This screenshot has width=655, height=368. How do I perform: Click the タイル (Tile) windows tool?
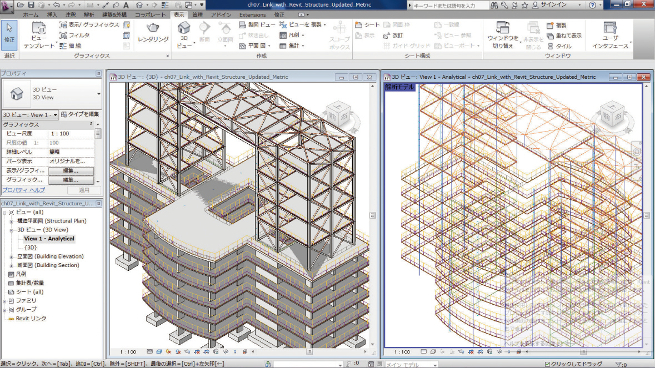559,46
